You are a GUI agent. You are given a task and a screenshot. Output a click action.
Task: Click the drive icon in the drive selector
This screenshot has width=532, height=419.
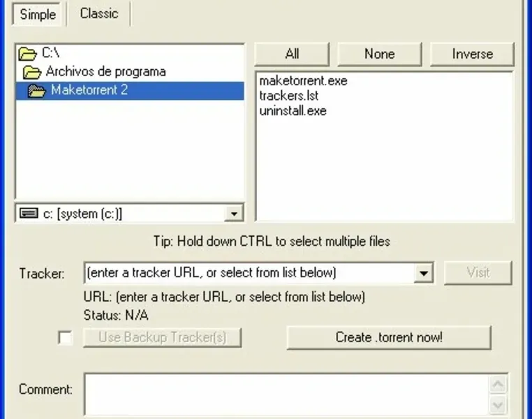29,214
